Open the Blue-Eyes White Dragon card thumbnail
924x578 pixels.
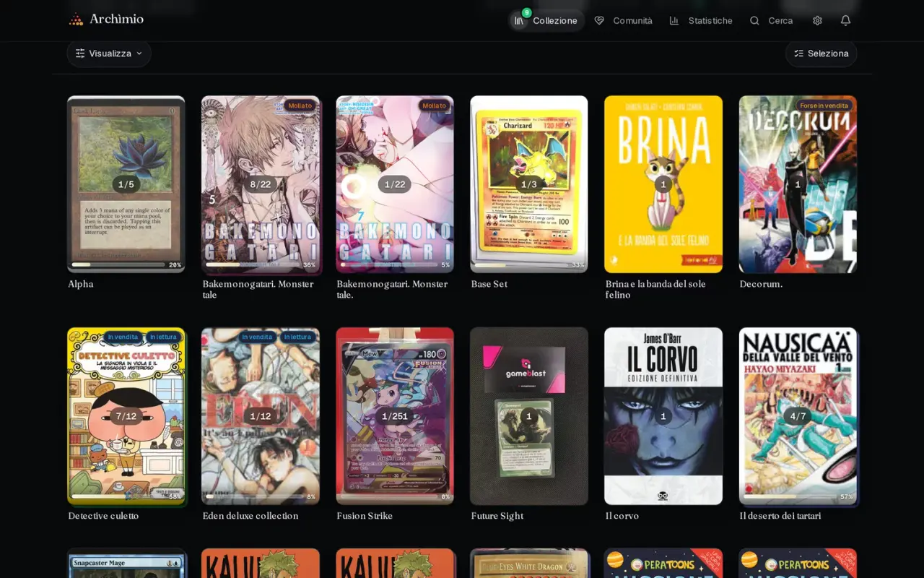529,564
